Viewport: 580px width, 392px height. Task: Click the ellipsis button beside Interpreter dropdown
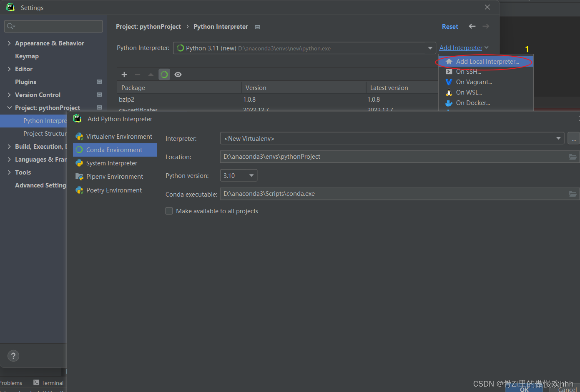[574, 138]
